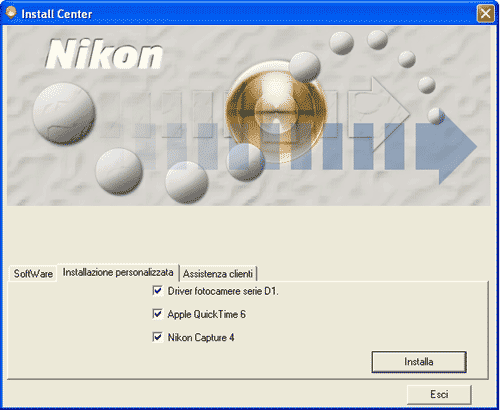Switch to the SoftWare tab
This screenshot has width=500, height=410.
point(33,274)
